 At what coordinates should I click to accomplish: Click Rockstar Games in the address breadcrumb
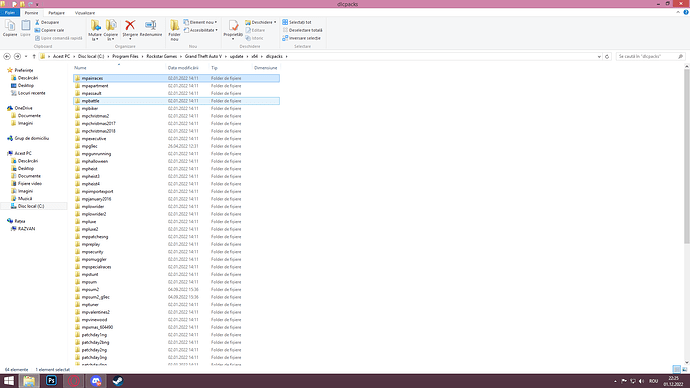click(161, 56)
